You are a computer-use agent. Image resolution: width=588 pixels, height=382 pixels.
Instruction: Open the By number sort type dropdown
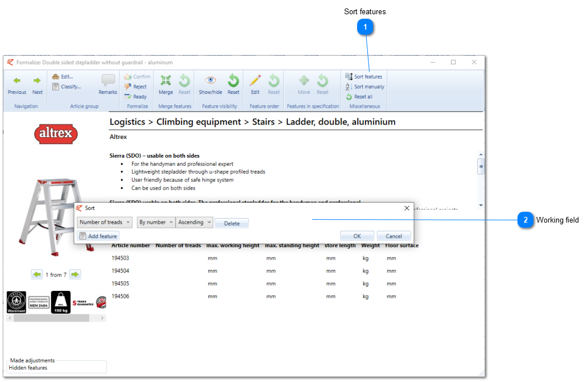tap(156, 222)
